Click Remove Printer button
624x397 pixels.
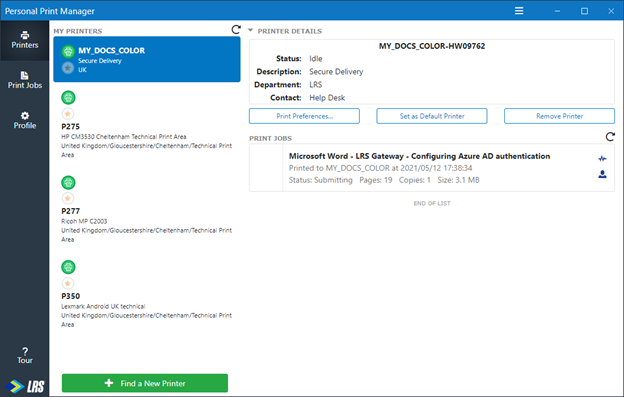(x=560, y=116)
